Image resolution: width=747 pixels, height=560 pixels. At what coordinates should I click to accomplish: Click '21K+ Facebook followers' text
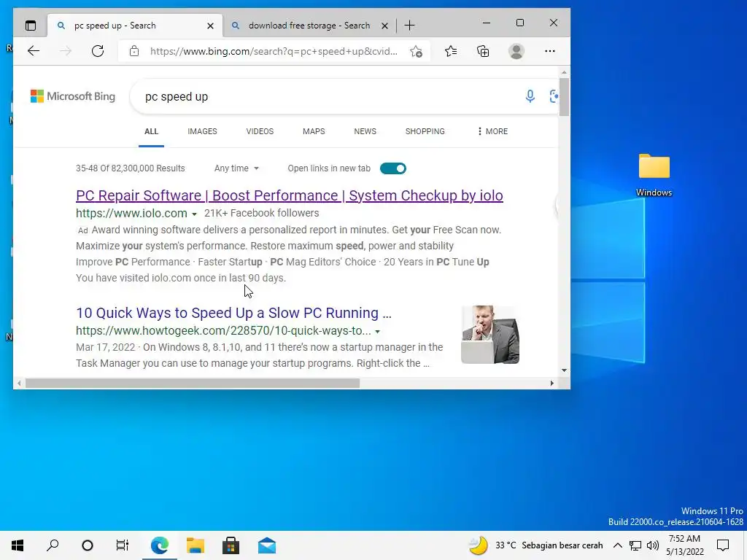tap(262, 214)
